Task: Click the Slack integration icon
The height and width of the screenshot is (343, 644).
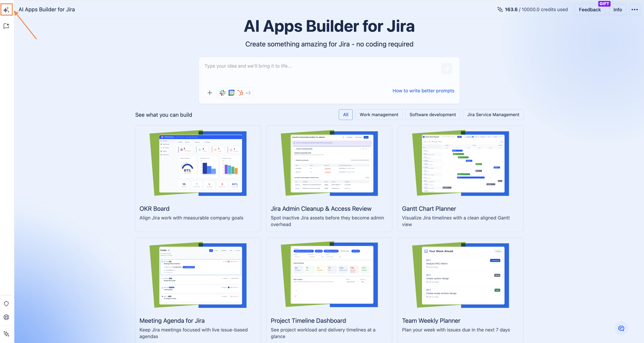Action: tap(222, 93)
